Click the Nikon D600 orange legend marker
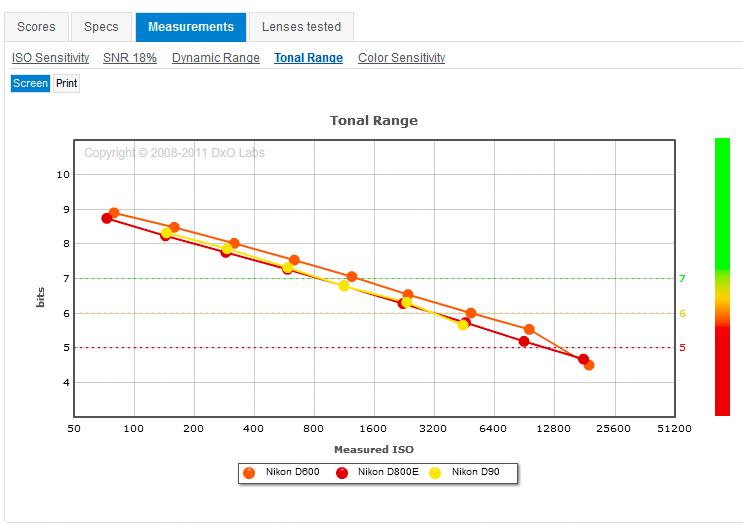 tap(249, 472)
